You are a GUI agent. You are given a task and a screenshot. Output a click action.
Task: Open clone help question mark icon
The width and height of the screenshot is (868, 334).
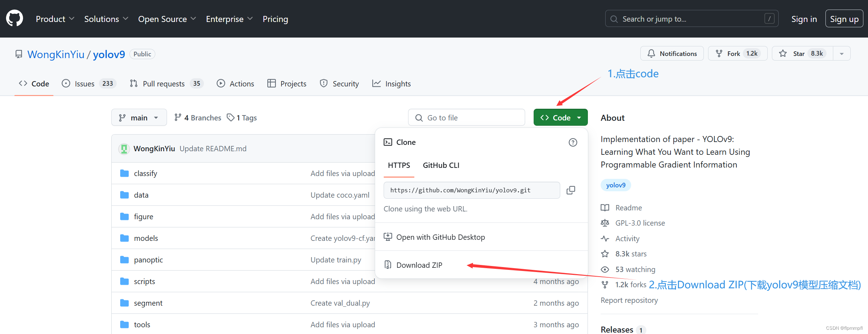pyautogui.click(x=573, y=142)
